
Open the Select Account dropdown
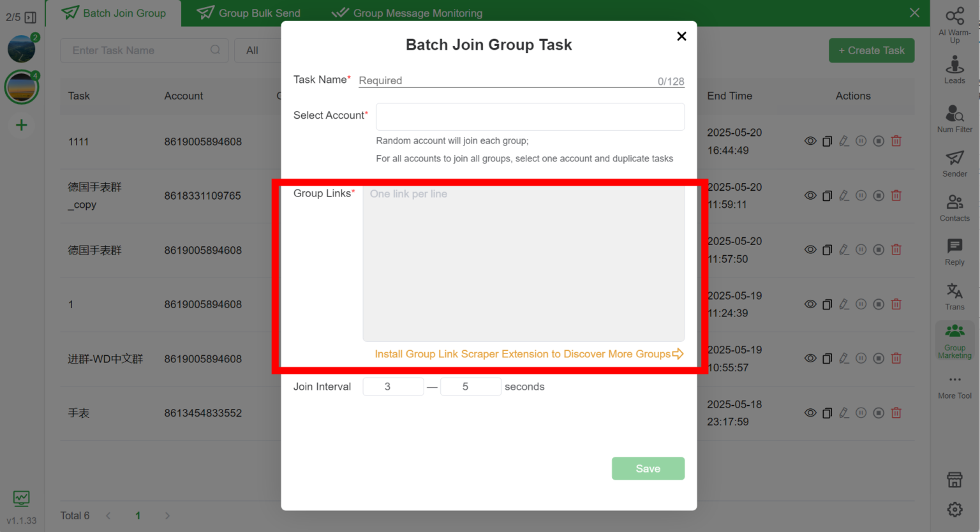(530, 117)
